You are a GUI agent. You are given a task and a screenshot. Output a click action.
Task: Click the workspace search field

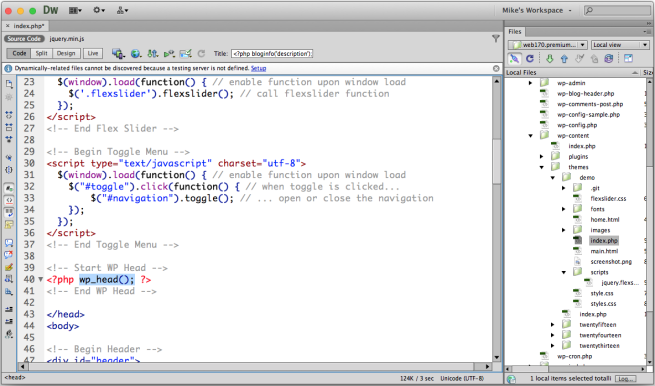tap(617, 10)
